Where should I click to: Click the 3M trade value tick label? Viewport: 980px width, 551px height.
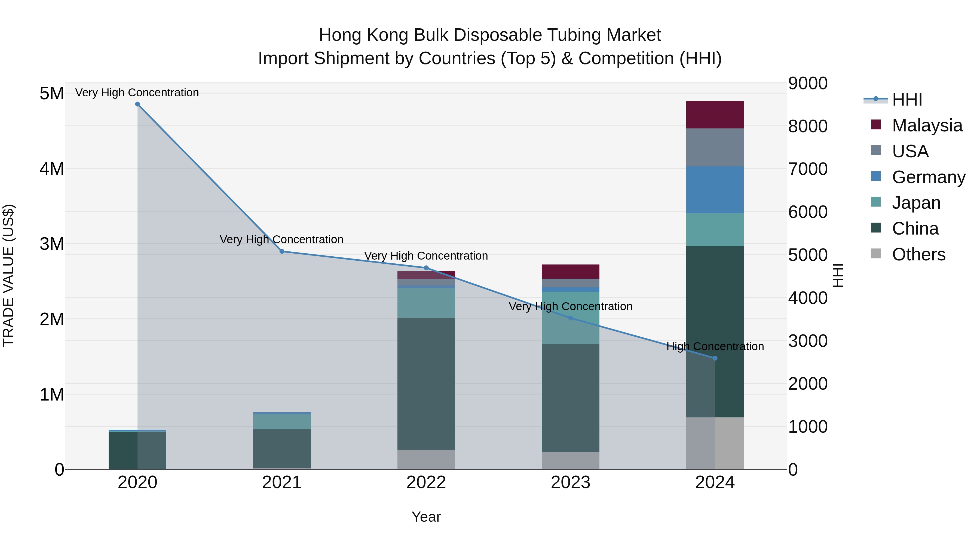coord(52,244)
